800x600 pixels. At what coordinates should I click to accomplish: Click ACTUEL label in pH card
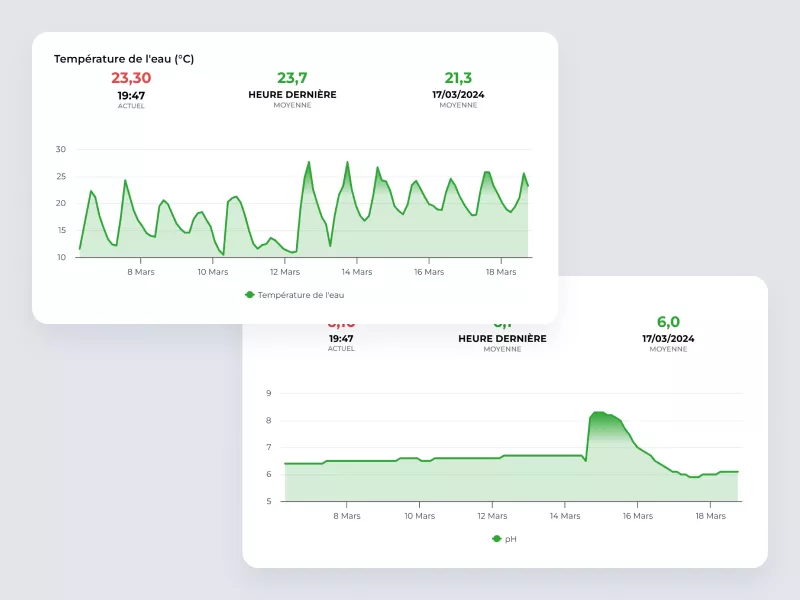point(341,348)
